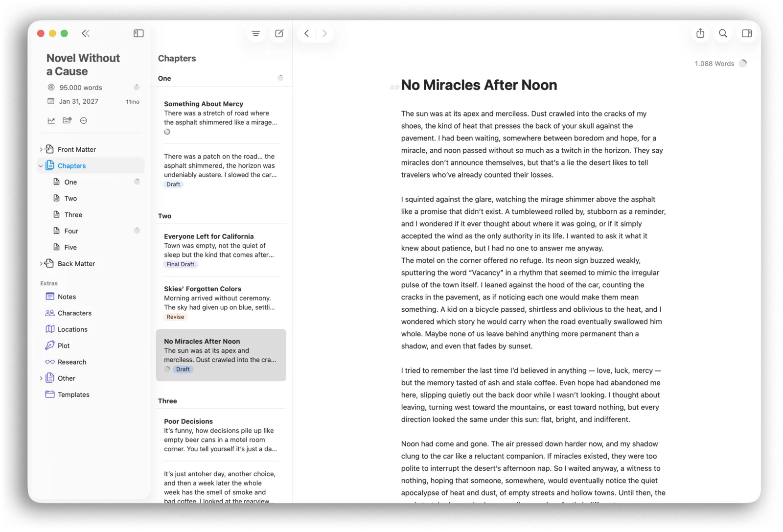Click the Research glasses icon
Image resolution: width=783 pixels, height=532 pixels.
pyautogui.click(x=50, y=362)
